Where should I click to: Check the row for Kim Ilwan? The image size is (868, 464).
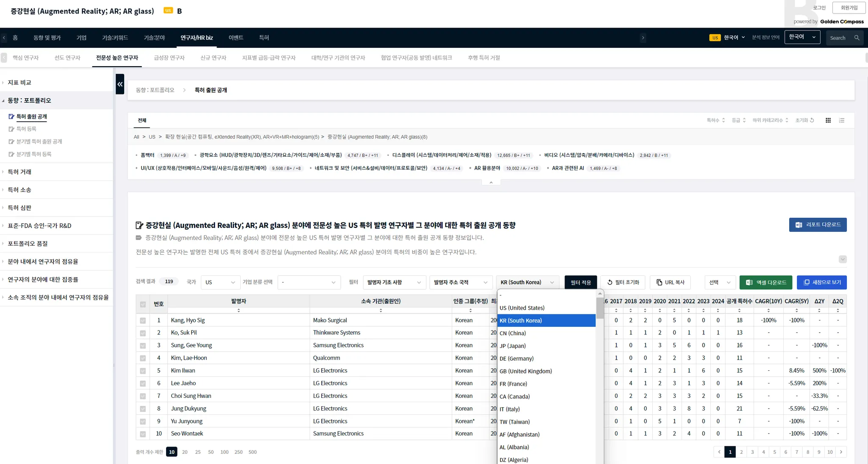click(143, 371)
